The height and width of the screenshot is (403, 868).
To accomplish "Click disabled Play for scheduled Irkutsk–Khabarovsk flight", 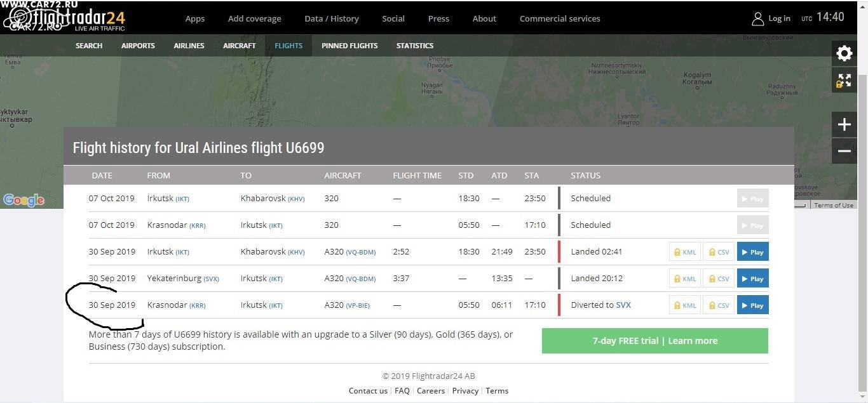I will point(752,199).
